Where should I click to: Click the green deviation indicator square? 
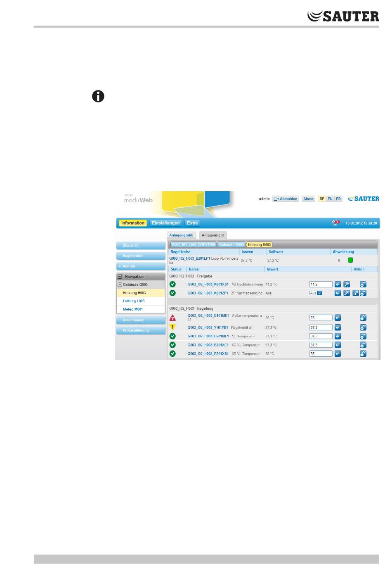click(x=350, y=260)
